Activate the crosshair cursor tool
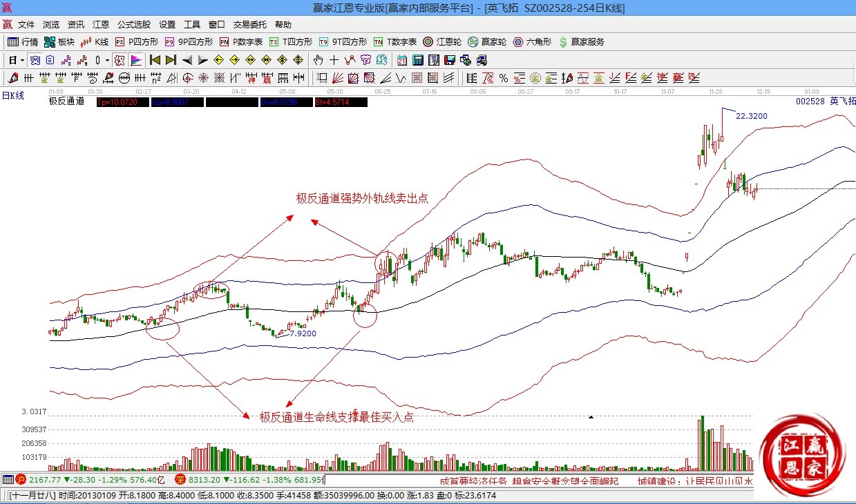This screenshot has height=504, width=856. click(x=334, y=60)
